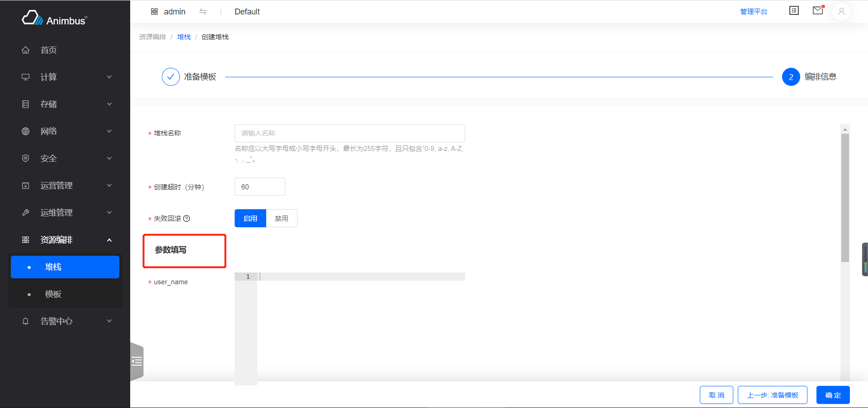Go to 首页 via home icon

coord(26,50)
